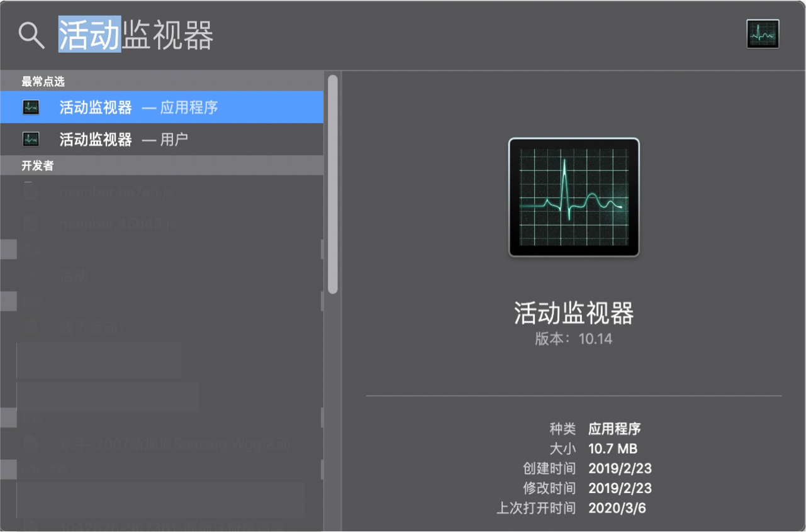Click the results list vertical scrollbar
This screenshot has width=806, height=532.
pyautogui.click(x=333, y=184)
